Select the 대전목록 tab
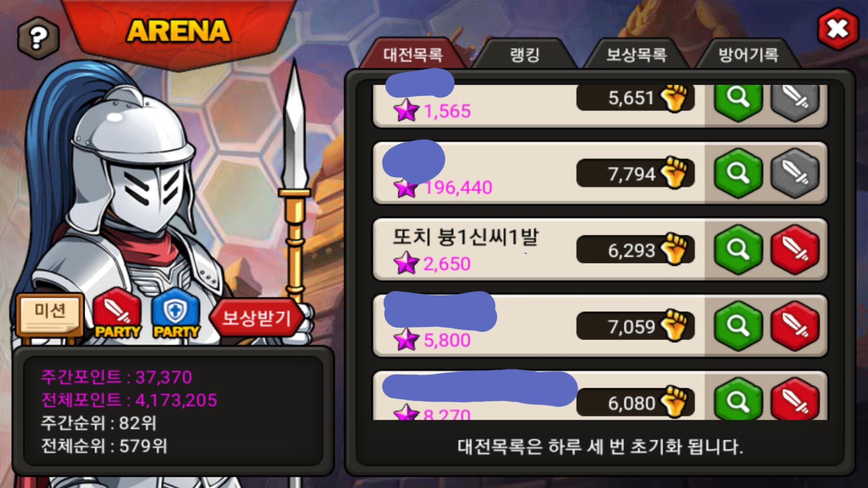The image size is (868, 488). (413, 55)
